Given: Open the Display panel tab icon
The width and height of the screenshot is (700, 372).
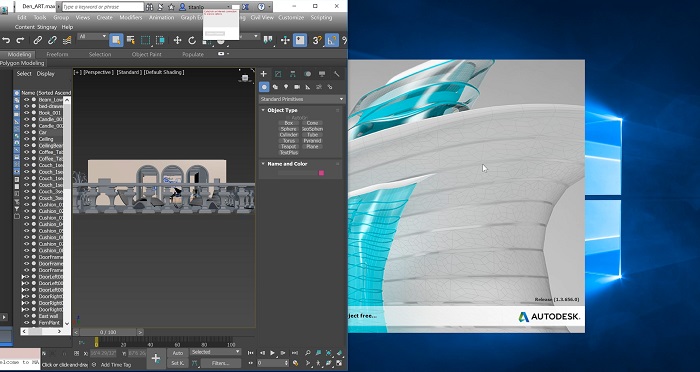Looking at the screenshot, I should [x=322, y=74].
